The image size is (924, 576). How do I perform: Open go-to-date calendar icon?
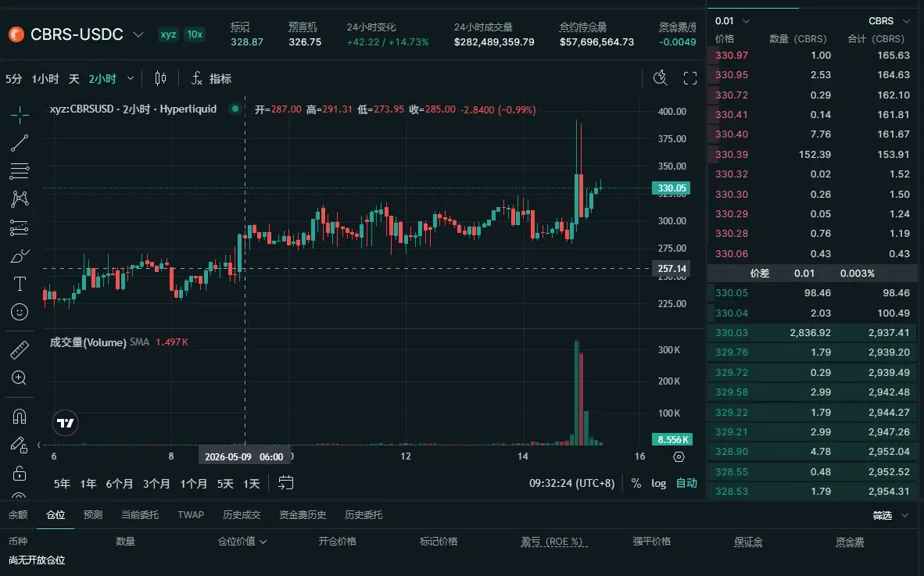coord(286,483)
